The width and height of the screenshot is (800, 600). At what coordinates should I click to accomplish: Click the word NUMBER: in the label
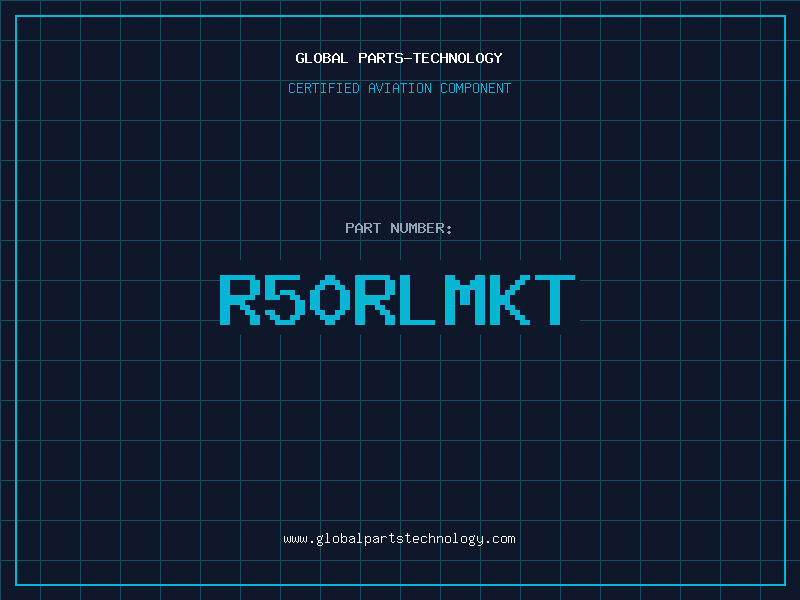422,228
